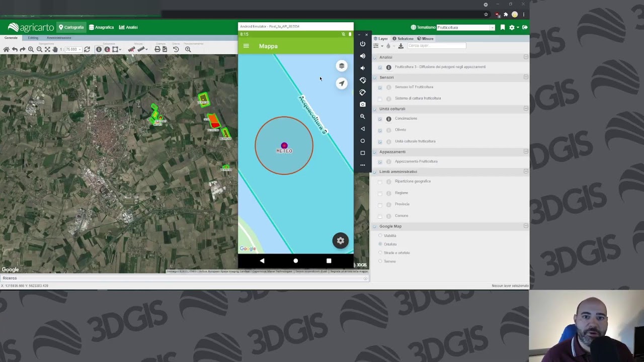644x362 pixels.
Task: Click the Cartografia header button
Action: click(x=71, y=27)
